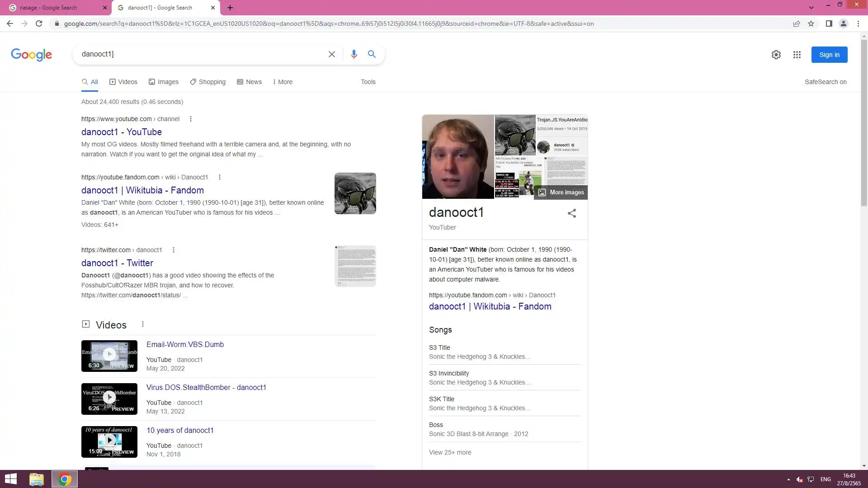Open the Google apps grid
868x488 pixels.
point(797,55)
